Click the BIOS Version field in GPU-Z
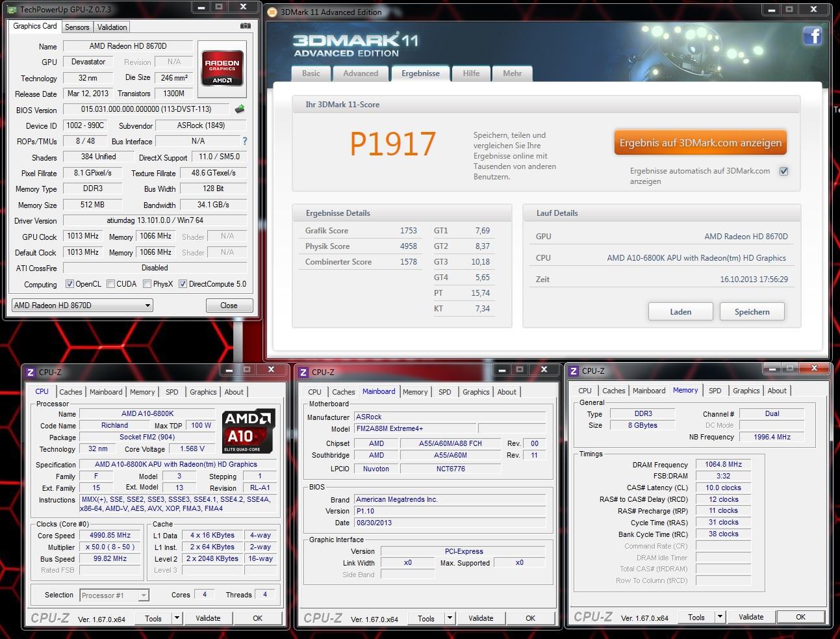Image resolution: width=840 pixels, height=639 pixels. (146, 109)
